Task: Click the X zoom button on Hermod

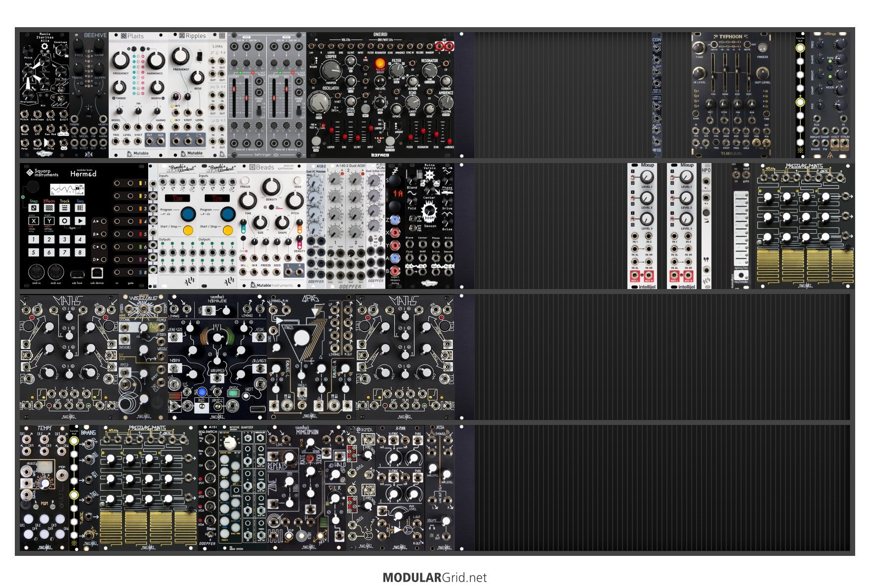Action: [x=34, y=221]
